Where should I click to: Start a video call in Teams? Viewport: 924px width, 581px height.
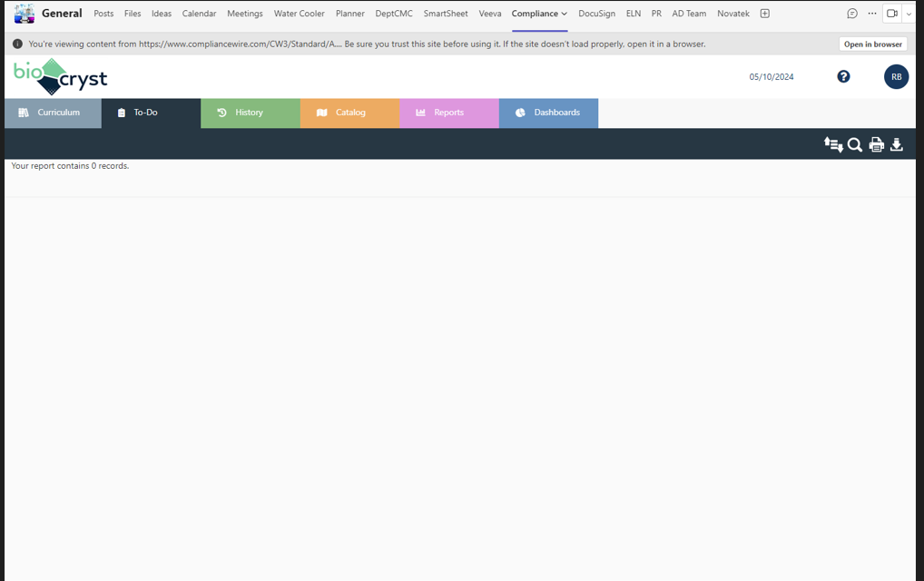point(890,13)
